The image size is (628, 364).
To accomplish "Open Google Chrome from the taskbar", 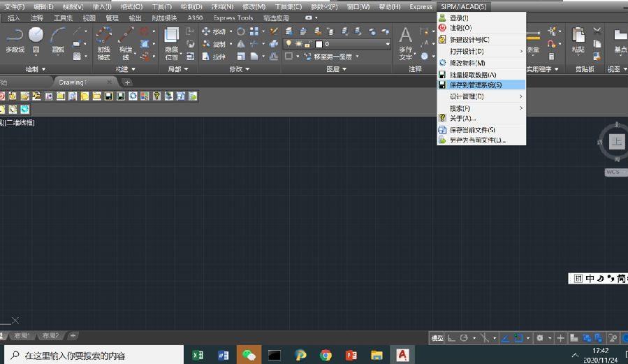I will point(326,355).
